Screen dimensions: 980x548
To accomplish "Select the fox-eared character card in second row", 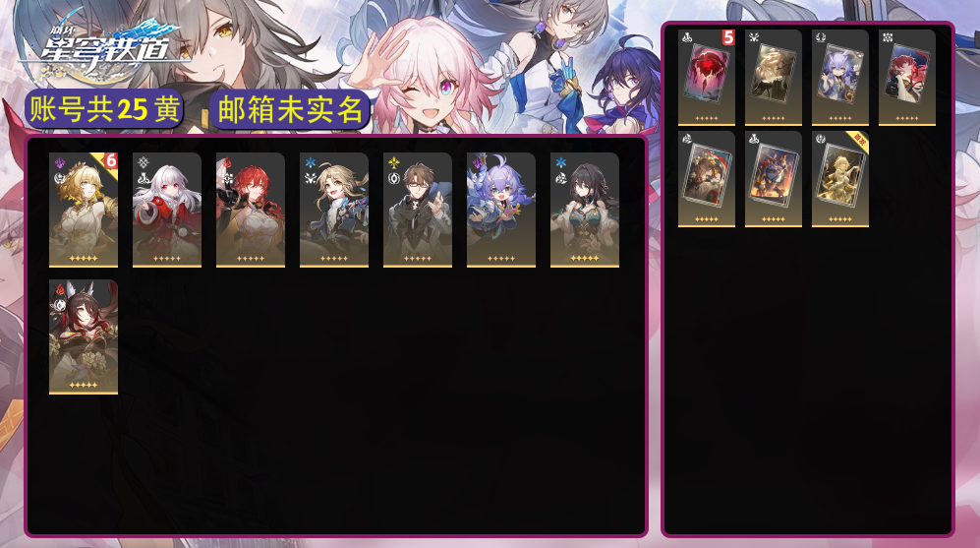I will [x=84, y=337].
